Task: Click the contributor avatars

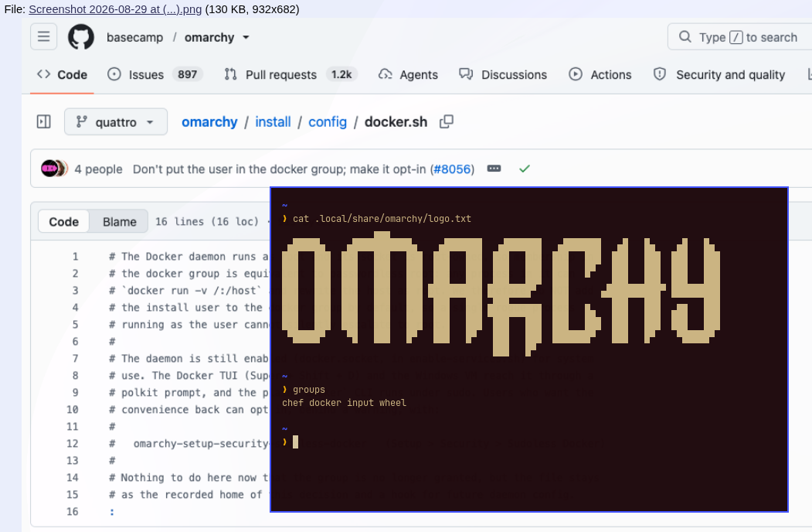Action: [54, 169]
